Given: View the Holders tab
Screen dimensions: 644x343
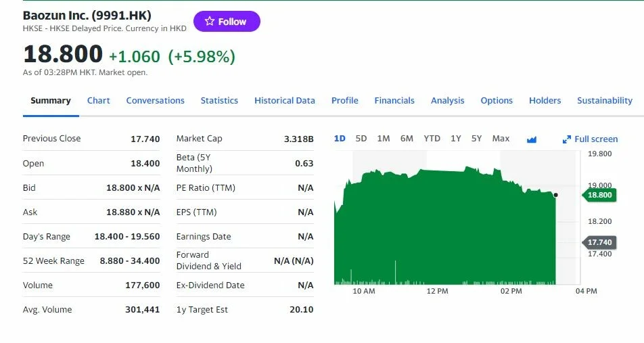Looking at the screenshot, I should 545,101.
